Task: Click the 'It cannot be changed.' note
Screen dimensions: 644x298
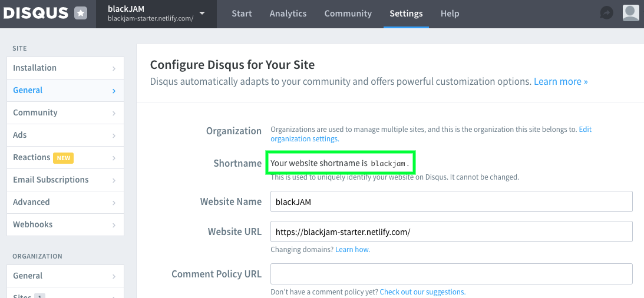Action: click(485, 178)
